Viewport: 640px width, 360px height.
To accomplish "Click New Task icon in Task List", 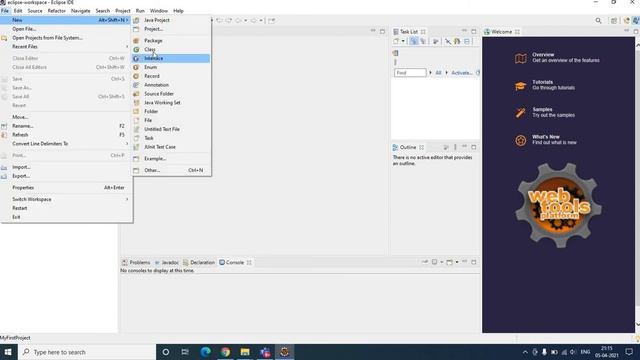I will point(396,41).
